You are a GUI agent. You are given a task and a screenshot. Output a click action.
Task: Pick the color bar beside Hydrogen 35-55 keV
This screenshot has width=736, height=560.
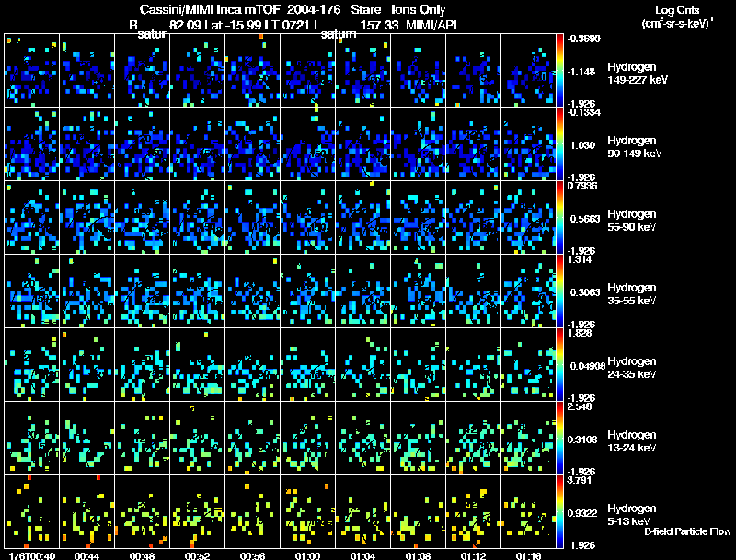coord(559,291)
